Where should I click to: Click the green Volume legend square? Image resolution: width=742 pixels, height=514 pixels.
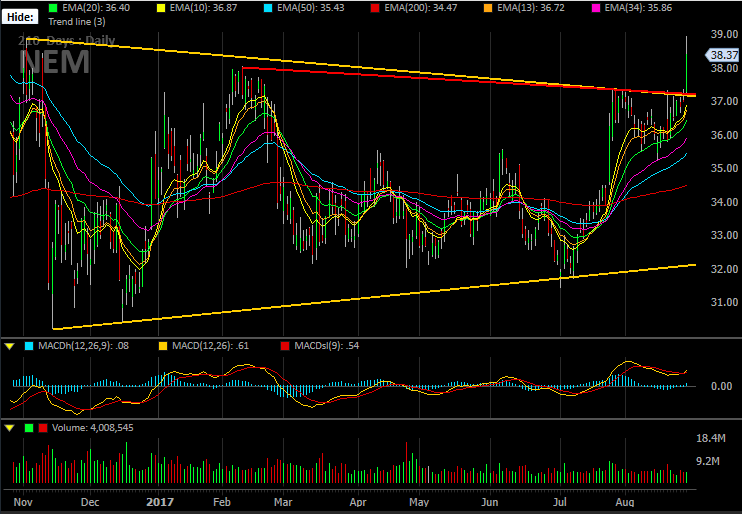click(29, 428)
